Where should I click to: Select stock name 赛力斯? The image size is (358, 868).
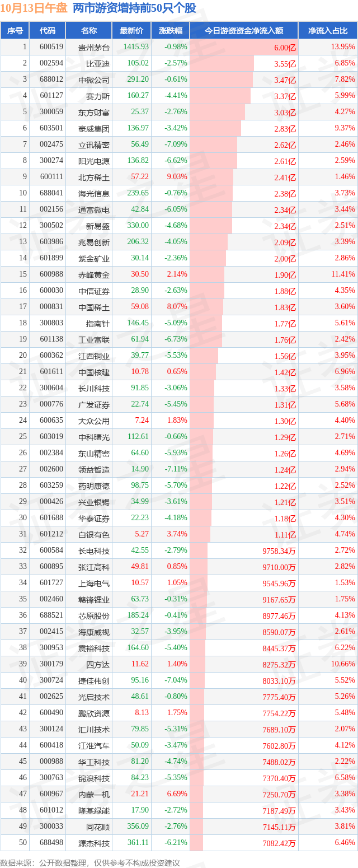click(98, 96)
